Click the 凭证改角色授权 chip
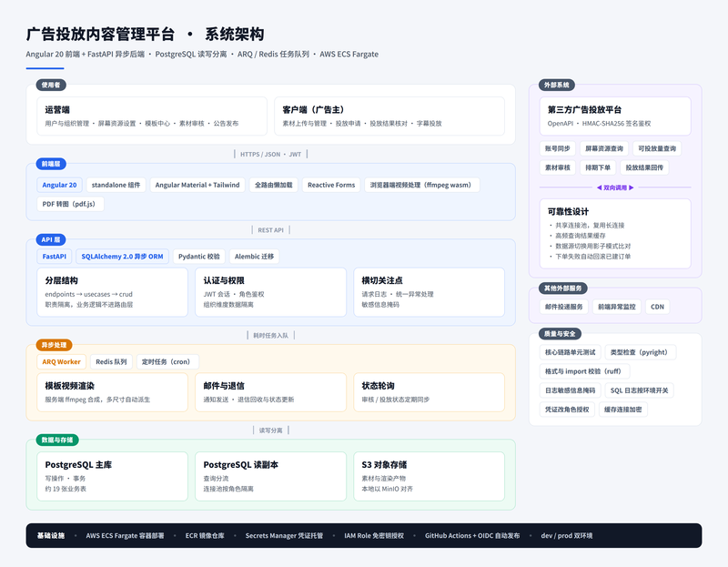Image resolution: width=728 pixels, height=567 pixels. [x=567, y=410]
